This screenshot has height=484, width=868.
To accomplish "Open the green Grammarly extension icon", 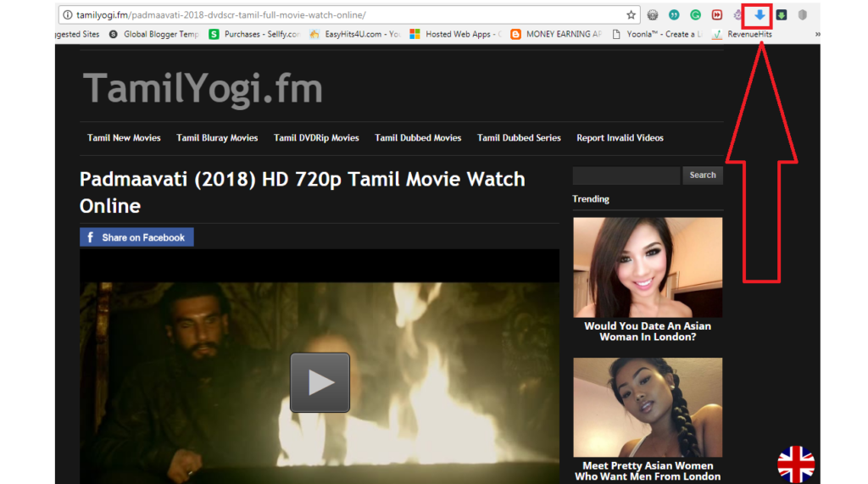I will (x=695, y=15).
